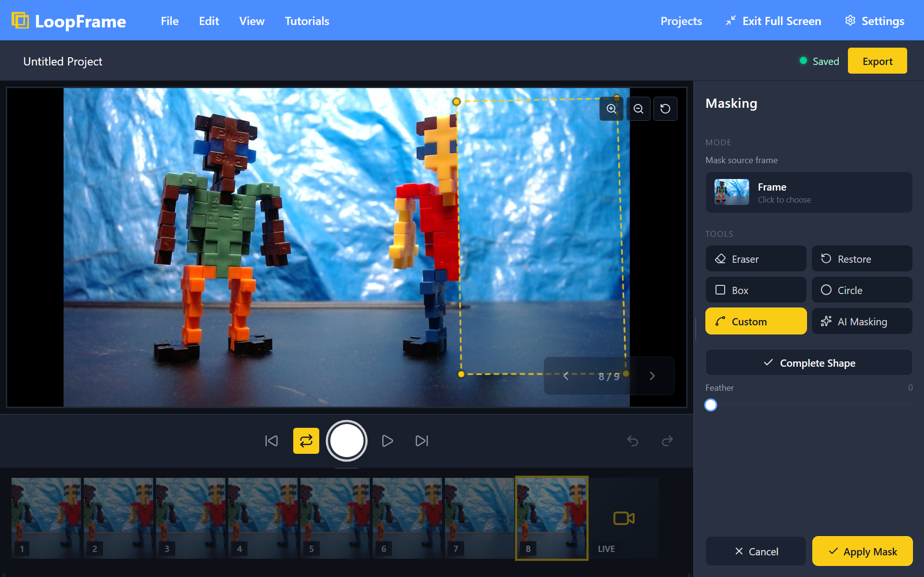
Task: Open the File menu
Action: pyautogui.click(x=169, y=21)
